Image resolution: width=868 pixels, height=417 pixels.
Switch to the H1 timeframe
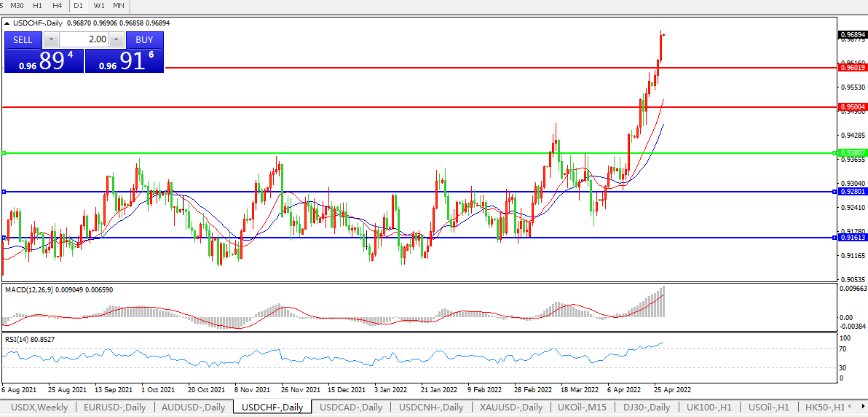pyautogui.click(x=37, y=6)
